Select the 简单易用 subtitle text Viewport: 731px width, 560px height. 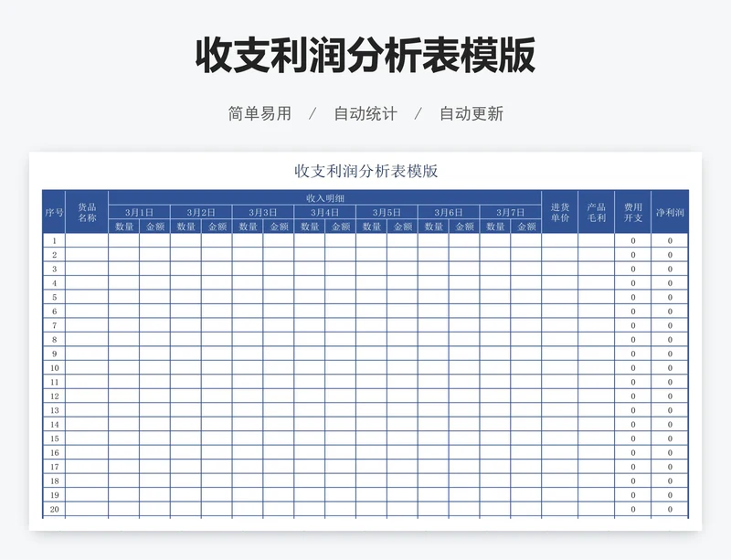click(x=260, y=114)
